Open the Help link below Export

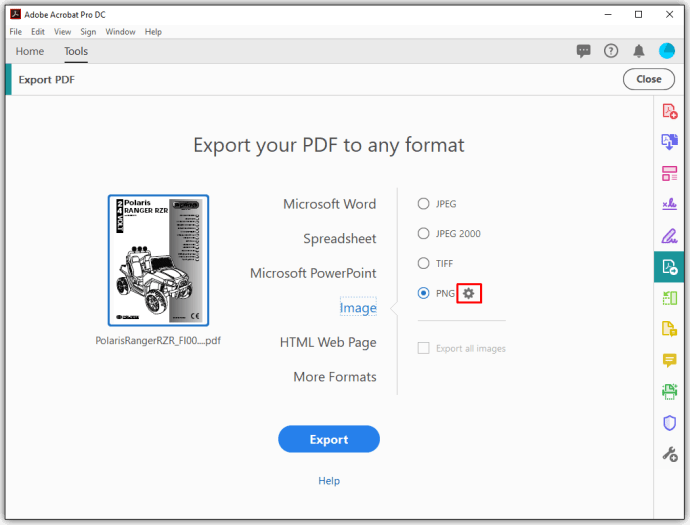[329, 481]
